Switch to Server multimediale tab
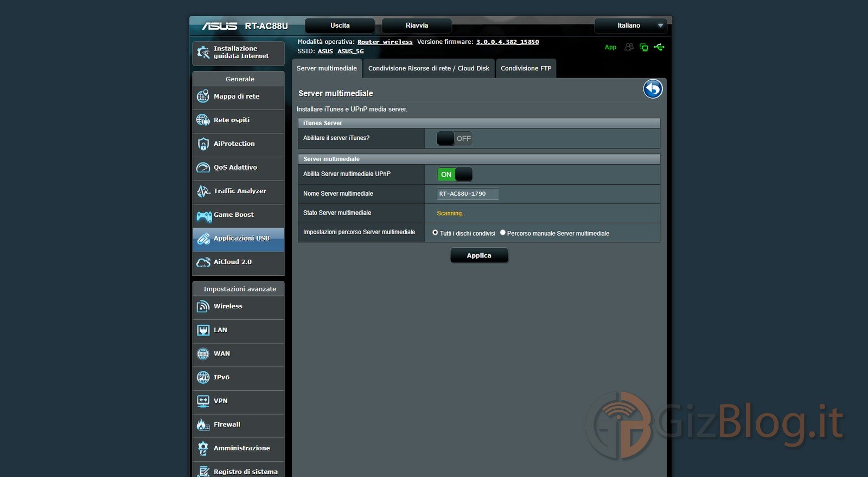Viewport: 868px width, 477px height. coord(327,68)
